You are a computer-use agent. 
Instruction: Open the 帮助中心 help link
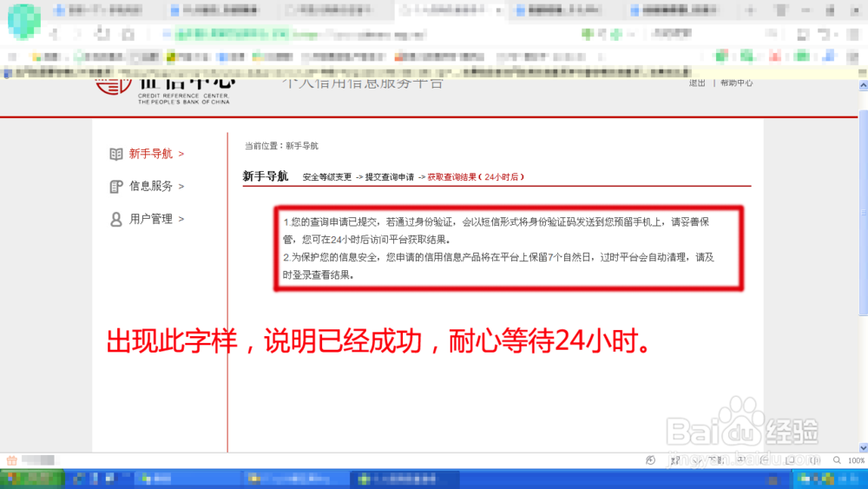point(736,83)
